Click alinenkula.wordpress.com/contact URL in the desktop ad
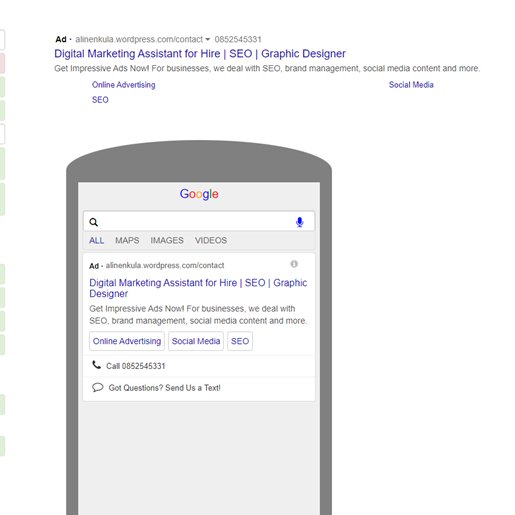 coord(139,39)
